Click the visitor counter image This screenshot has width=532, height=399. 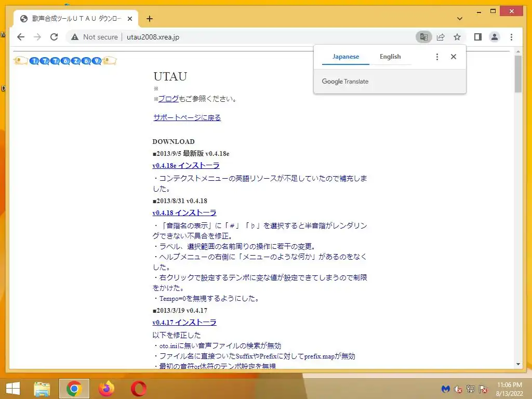click(x=65, y=61)
